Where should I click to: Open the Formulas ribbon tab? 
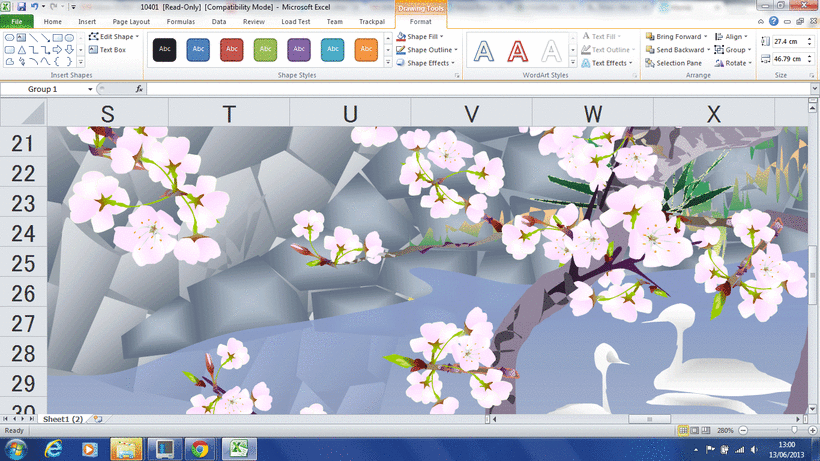coord(181,21)
